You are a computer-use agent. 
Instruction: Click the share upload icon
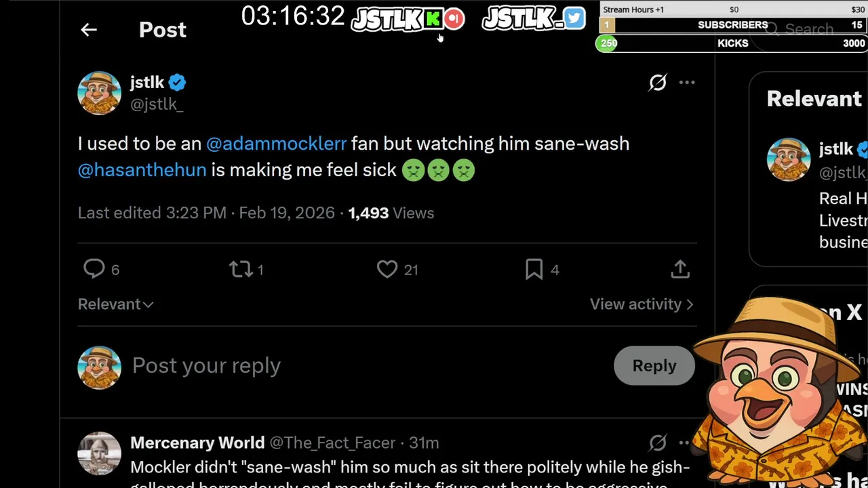point(680,269)
